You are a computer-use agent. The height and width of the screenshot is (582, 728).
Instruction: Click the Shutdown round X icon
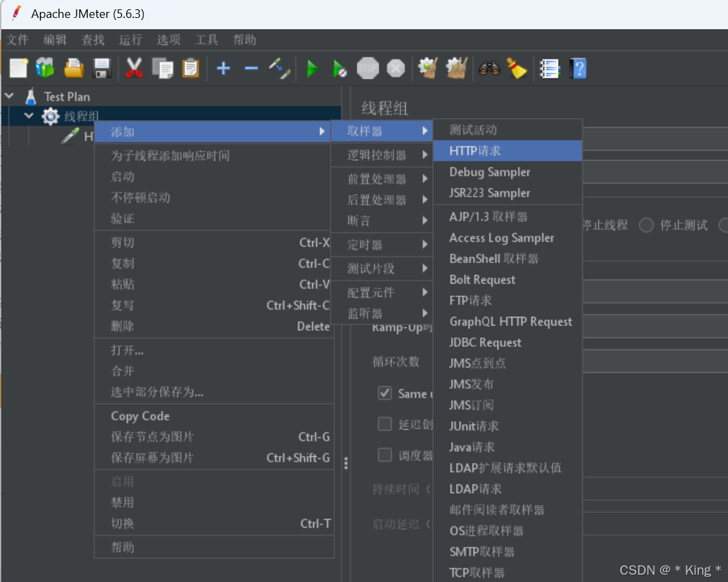[x=396, y=68]
